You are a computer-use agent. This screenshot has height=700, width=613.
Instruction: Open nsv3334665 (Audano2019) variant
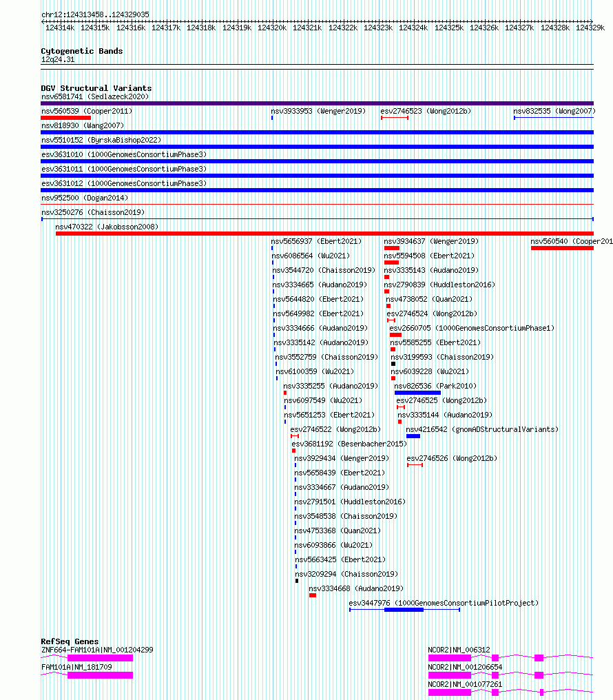pos(320,285)
